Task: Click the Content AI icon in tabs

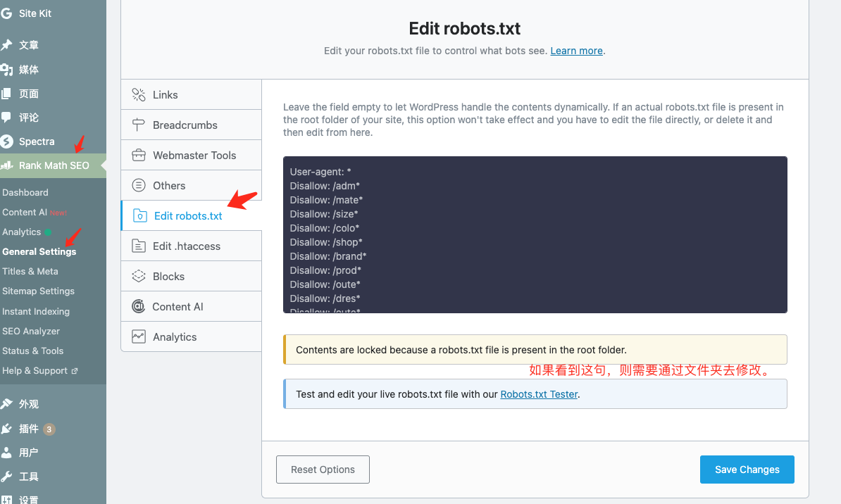Action: 139,307
